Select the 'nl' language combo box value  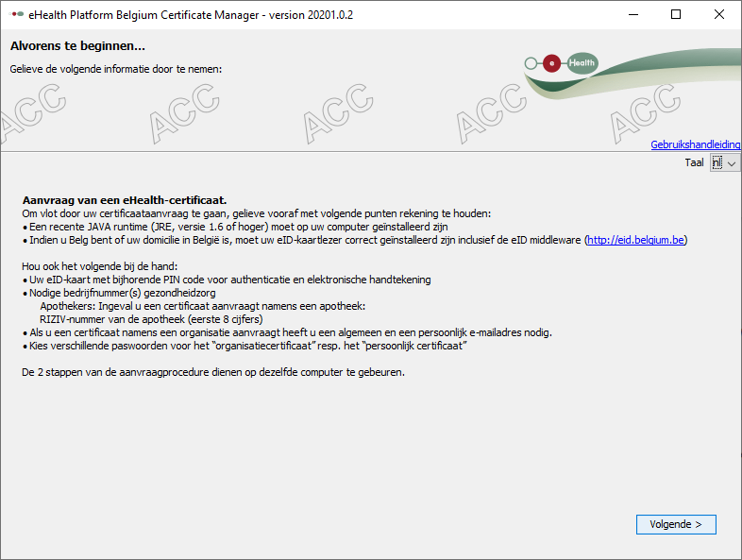[717, 163]
